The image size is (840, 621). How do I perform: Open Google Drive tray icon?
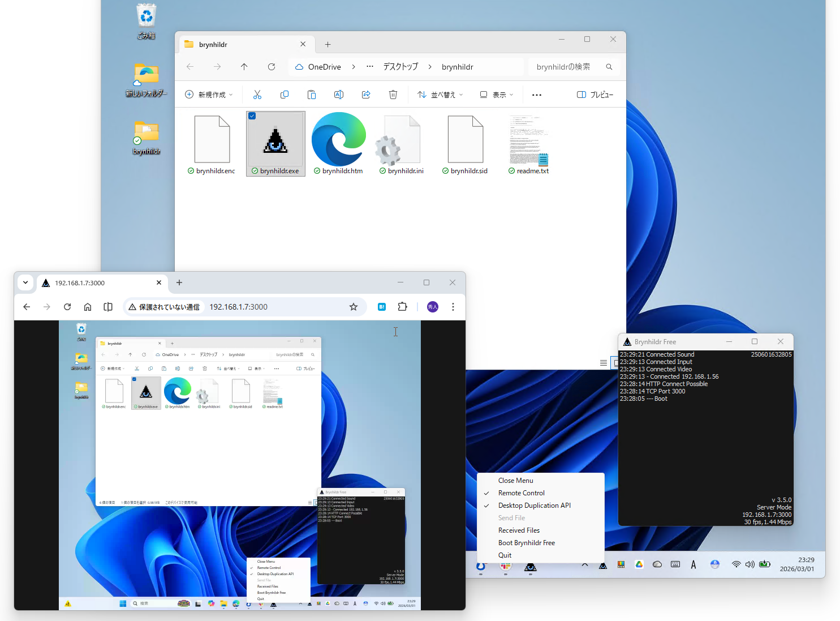(639, 564)
